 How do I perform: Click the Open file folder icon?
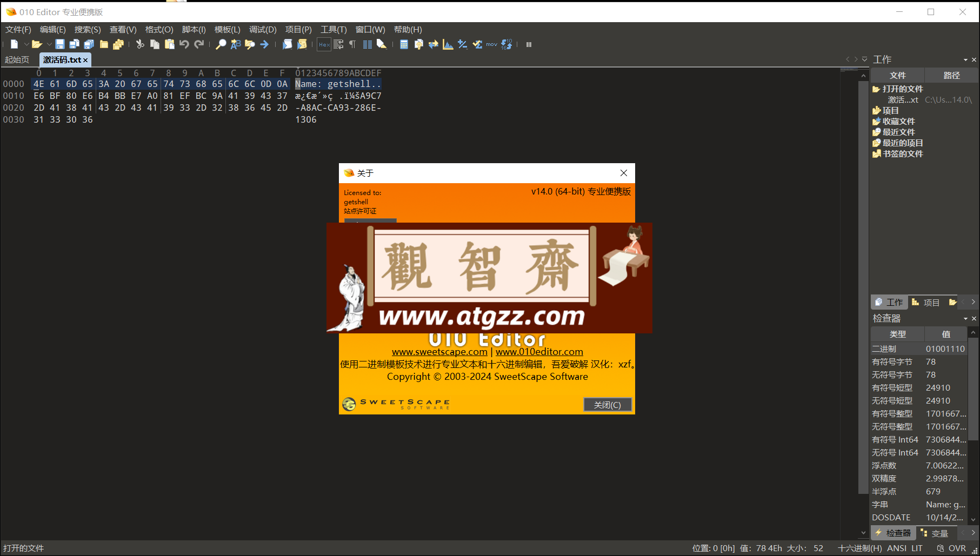tap(37, 44)
